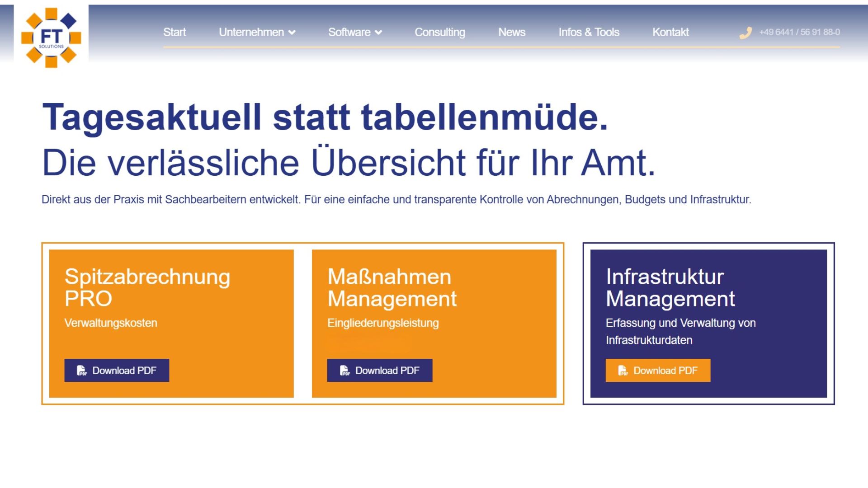Screen dimensions: 868x488
Task: Click the Maßnahmen Management card title
Action: point(392,288)
